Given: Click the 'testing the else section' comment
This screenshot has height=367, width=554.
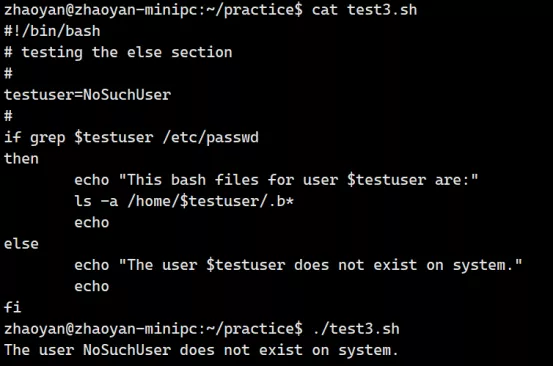Looking at the screenshot, I should coord(127,52).
